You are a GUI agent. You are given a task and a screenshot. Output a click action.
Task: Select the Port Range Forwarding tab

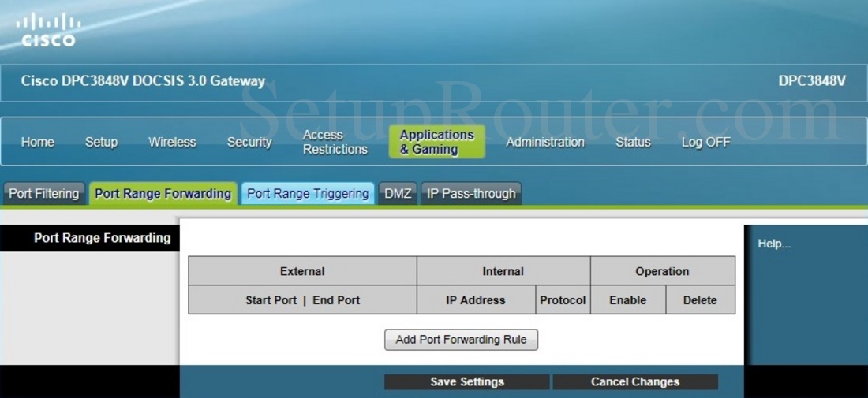pyautogui.click(x=163, y=194)
